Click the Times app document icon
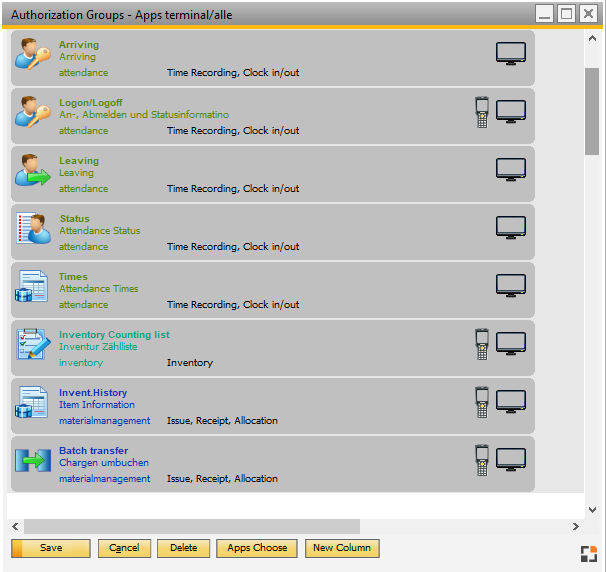606x572 pixels. pos(31,287)
